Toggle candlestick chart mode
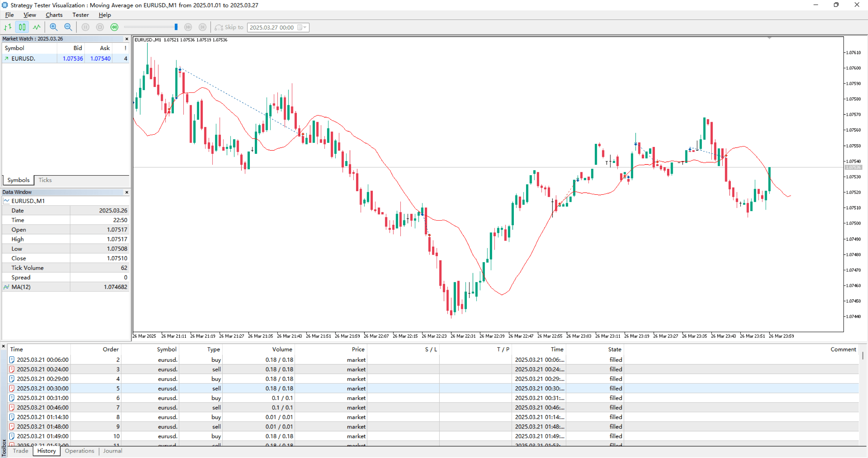This screenshot has height=458, width=868. click(x=22, y=27)
